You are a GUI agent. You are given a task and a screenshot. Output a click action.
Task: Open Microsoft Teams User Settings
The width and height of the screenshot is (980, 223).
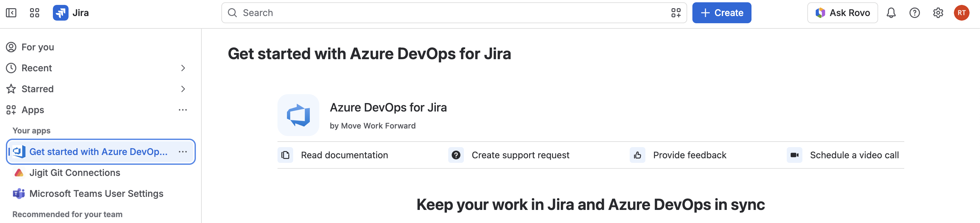pos(101,194)
